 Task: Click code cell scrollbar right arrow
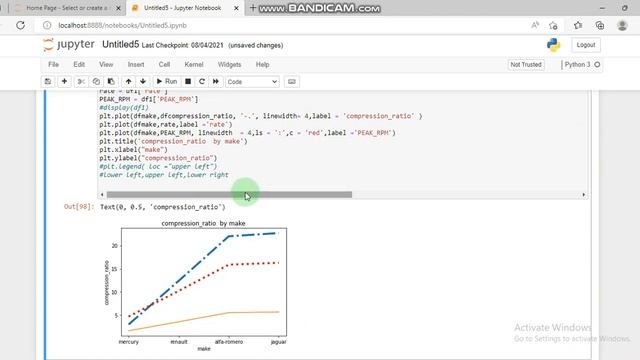(584, 195)
